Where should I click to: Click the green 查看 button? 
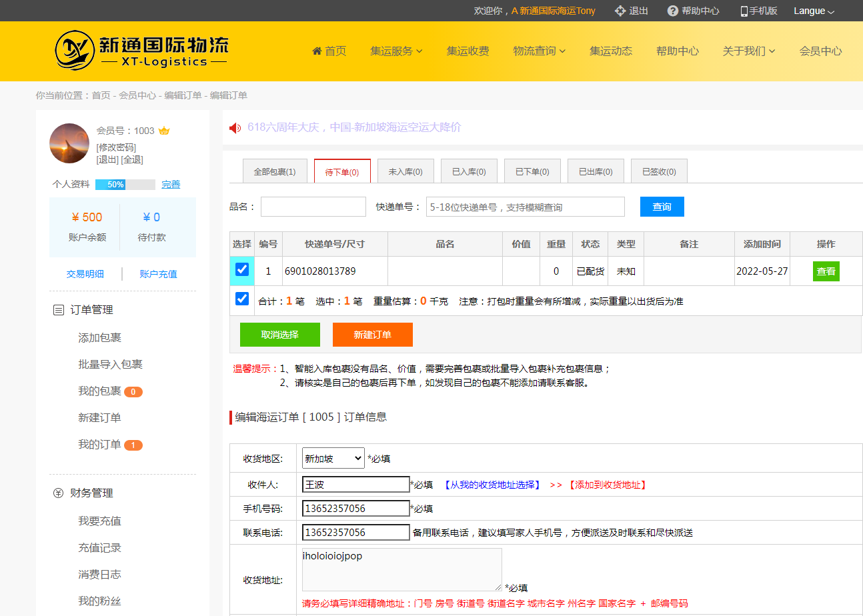826,271
